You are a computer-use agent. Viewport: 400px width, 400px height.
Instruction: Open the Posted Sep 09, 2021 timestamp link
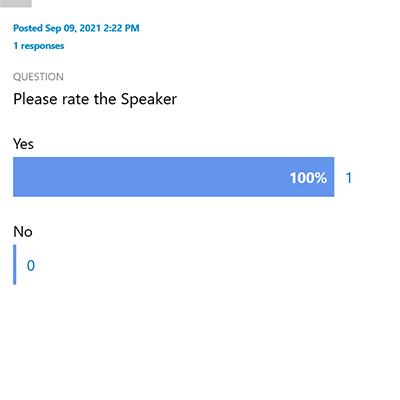click(x=76, y=28)
